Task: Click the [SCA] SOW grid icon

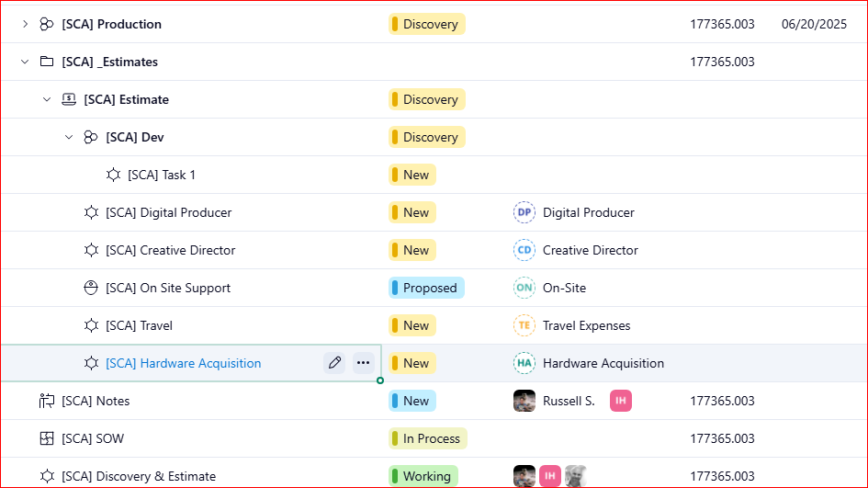Action: pos(47,438)
